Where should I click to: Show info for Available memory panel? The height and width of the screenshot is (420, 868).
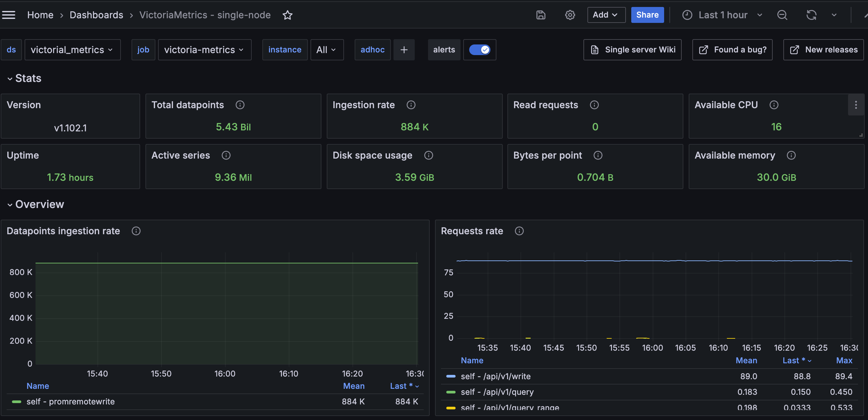tap(791, 156)
